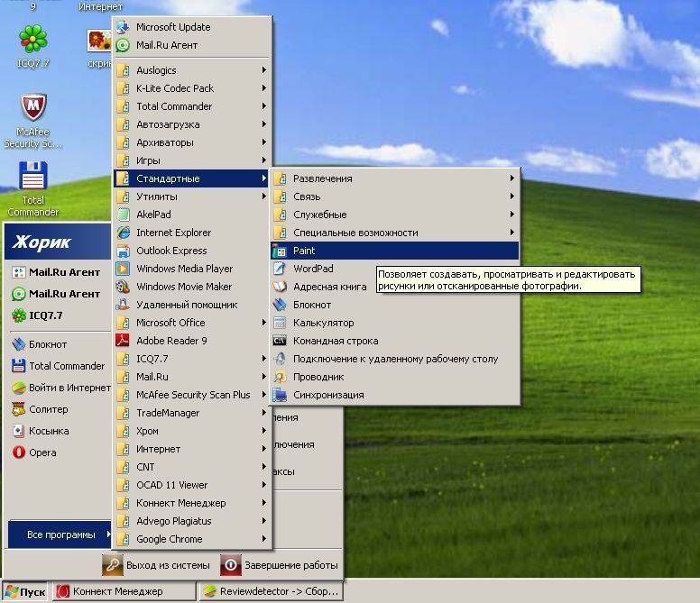
Task: Expand the Google Chrome program folder
Action: point(191,539)
